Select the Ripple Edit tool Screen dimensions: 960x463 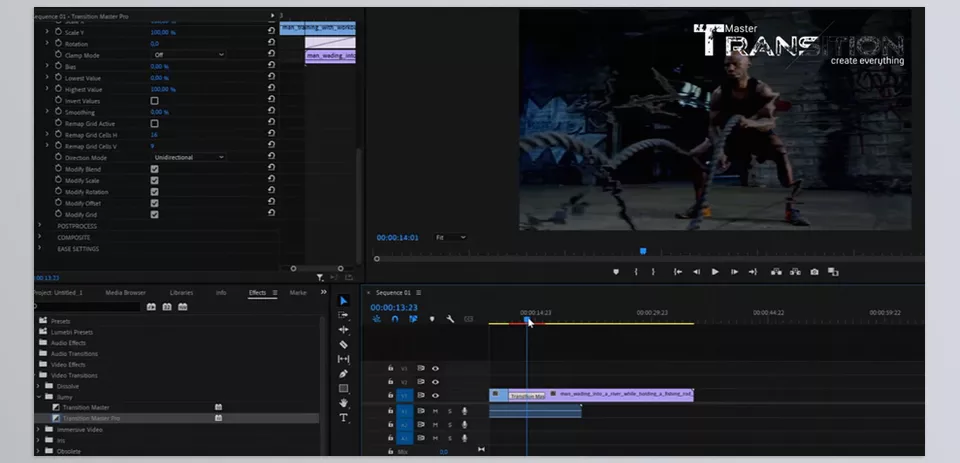pos(343,329)
